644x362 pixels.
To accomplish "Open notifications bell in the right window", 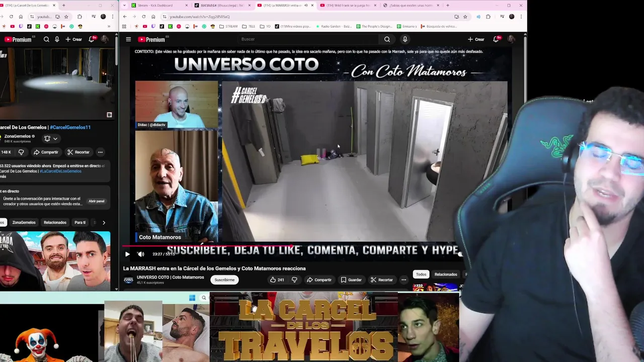I will pos(496,39).
